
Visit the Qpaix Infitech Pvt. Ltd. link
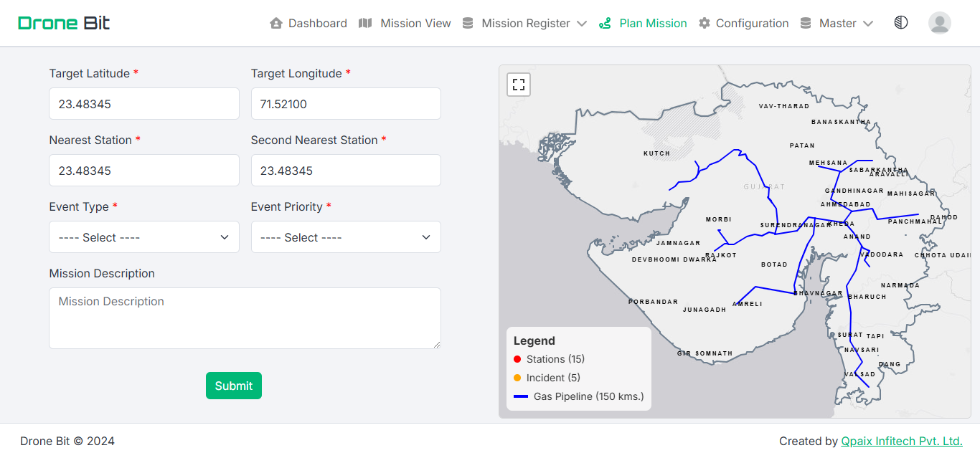point(901,441)
